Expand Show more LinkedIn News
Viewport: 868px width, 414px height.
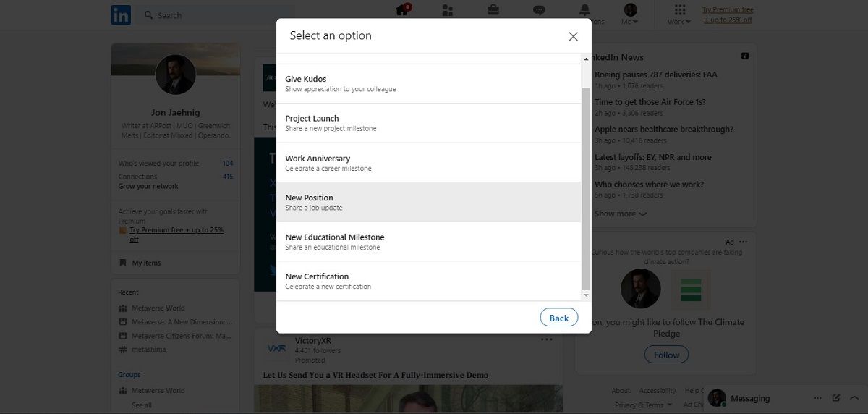(620, 214)
